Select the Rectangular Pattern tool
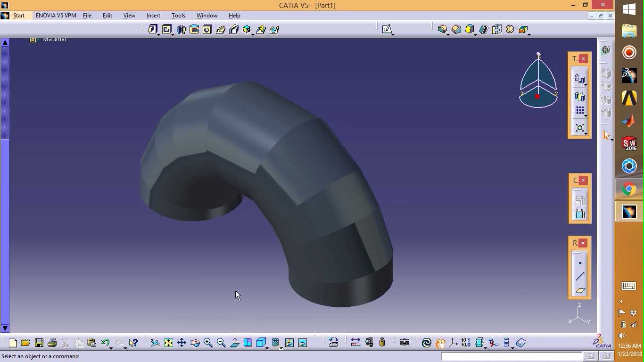The image size is (644, 362). coord(580,110)
